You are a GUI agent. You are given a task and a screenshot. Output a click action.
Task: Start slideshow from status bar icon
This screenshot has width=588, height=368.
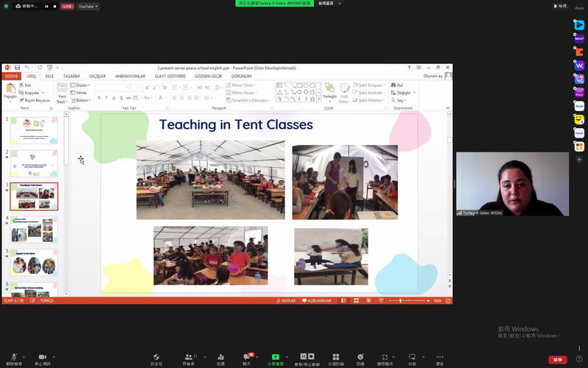coord(381,300)
